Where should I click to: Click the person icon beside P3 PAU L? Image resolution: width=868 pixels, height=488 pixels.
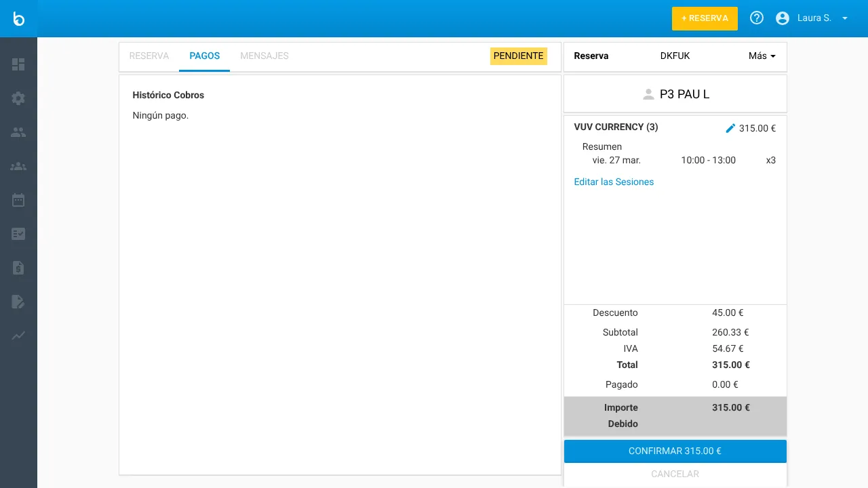(647, 94)
